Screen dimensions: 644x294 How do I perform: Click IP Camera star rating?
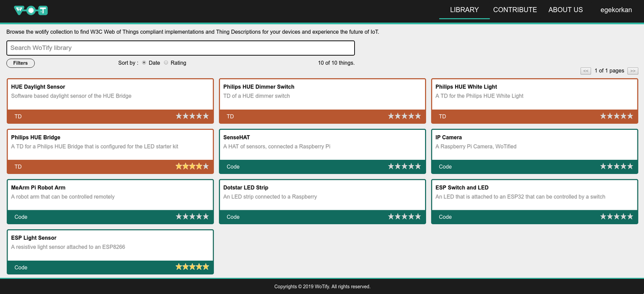click(617, 166)
